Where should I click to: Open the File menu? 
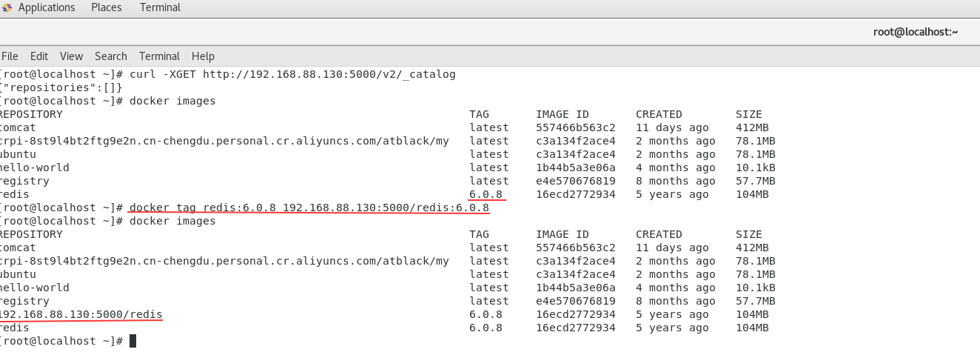pos(10,56)
